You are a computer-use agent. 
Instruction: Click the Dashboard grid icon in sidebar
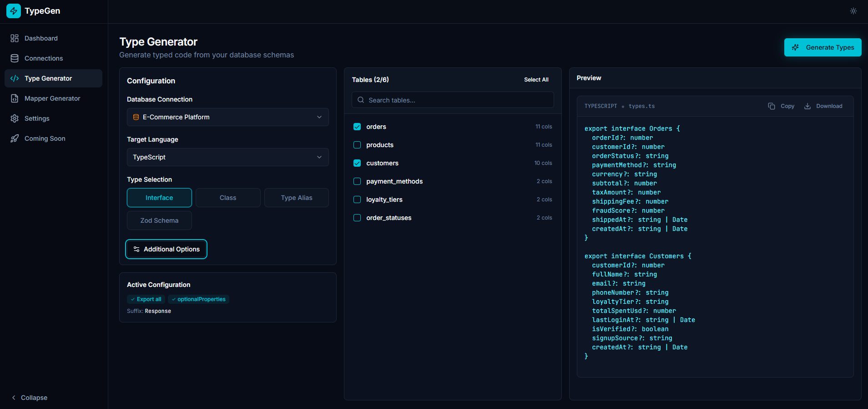(x=15, y=38)
